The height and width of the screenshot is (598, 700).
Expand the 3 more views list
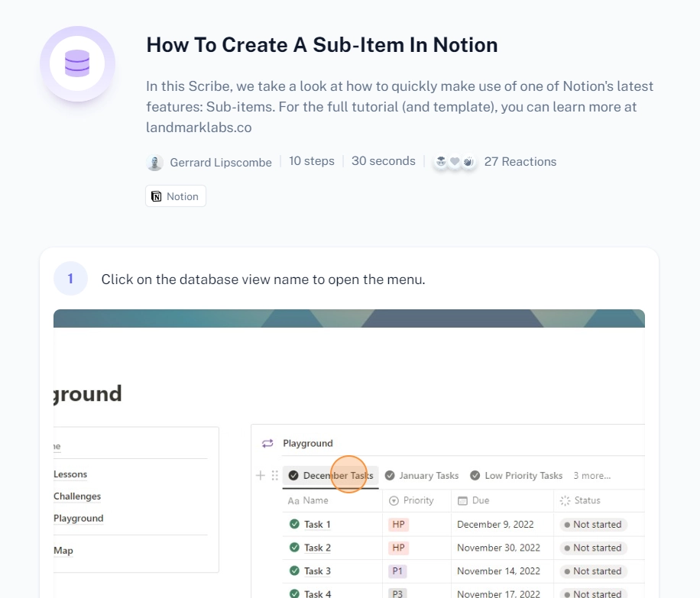click(592, 476)
